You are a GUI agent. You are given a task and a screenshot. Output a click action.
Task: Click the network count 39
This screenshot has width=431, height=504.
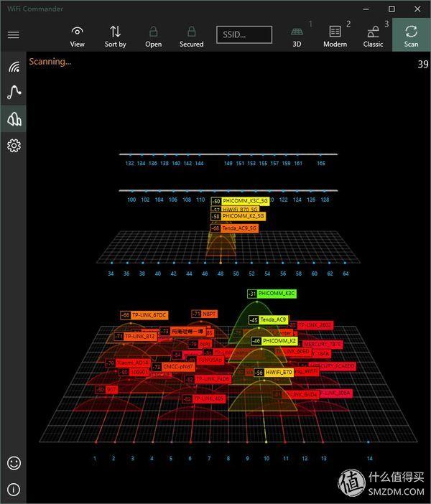click(x=423, y=65)
